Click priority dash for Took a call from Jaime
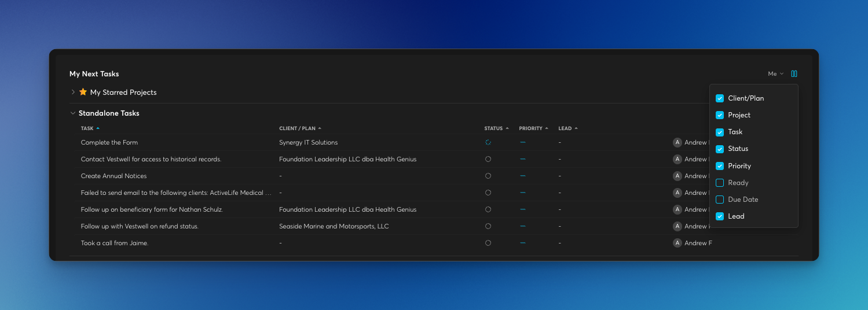868x310 pixels. (x=523, y=243)
